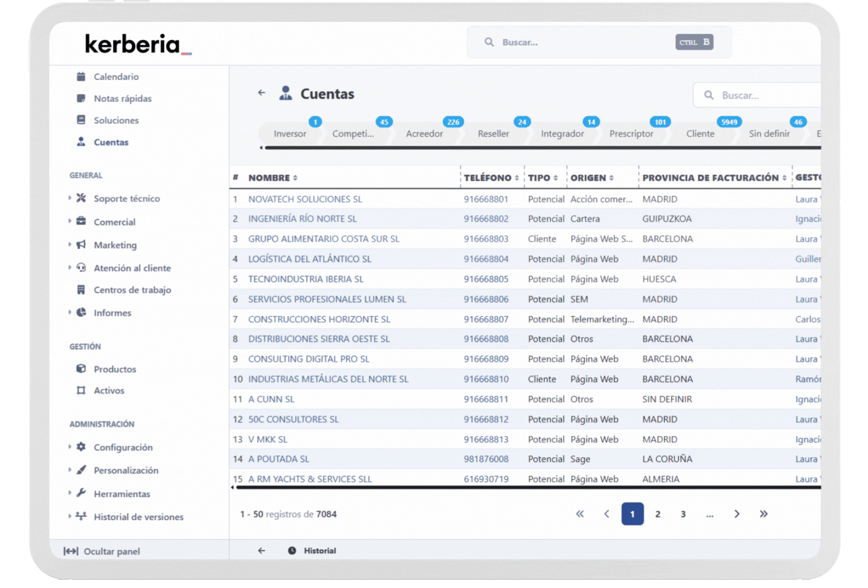Screen dimensions: 868x588
Task: Click the Comercial briefcase icon
Action: (81, 221)
